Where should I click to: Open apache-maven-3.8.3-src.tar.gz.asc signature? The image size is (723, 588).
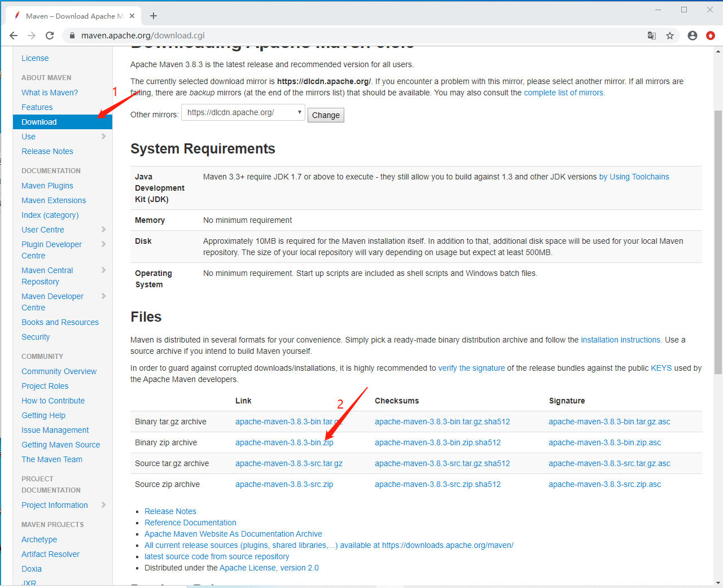click(610, 463)
